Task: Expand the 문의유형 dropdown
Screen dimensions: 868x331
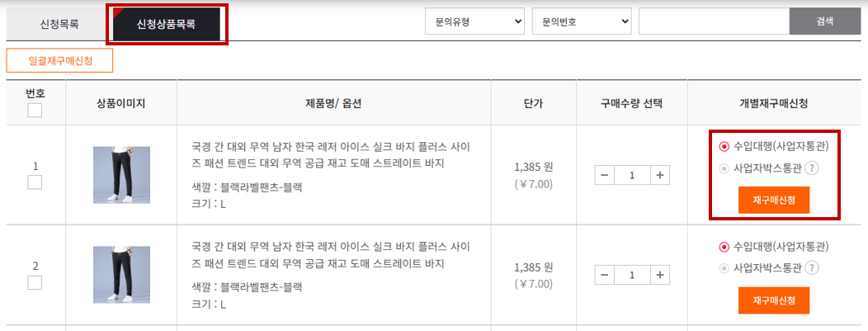Action: tap(475, 21)
